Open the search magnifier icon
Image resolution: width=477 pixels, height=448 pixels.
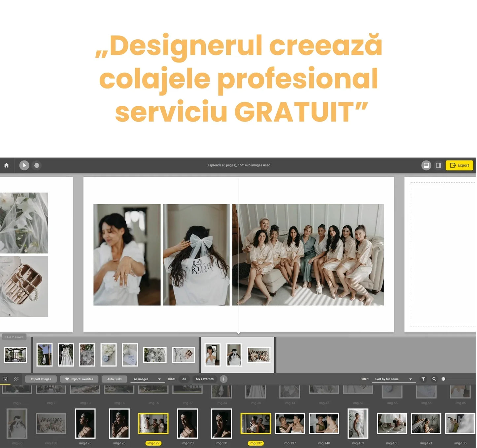click(434, 379)
